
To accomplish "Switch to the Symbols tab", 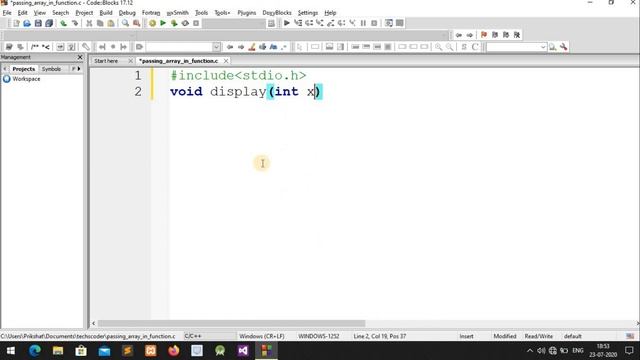I will [51, 69].
